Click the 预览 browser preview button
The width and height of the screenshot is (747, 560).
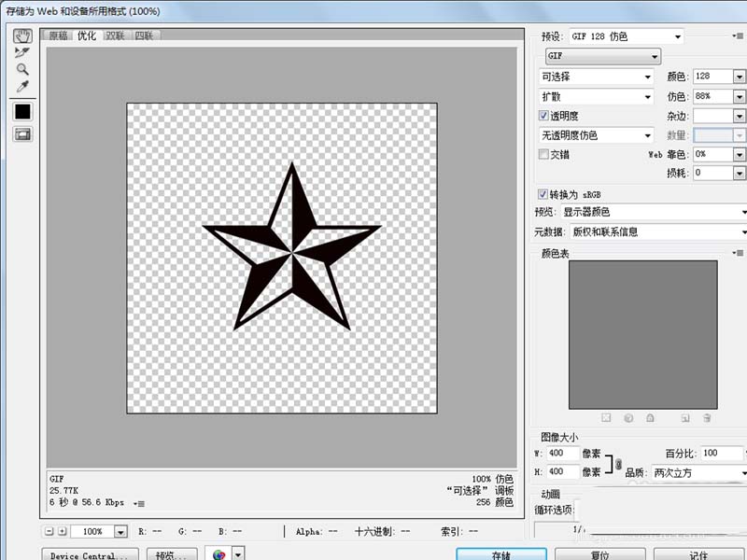pos(171,554)
